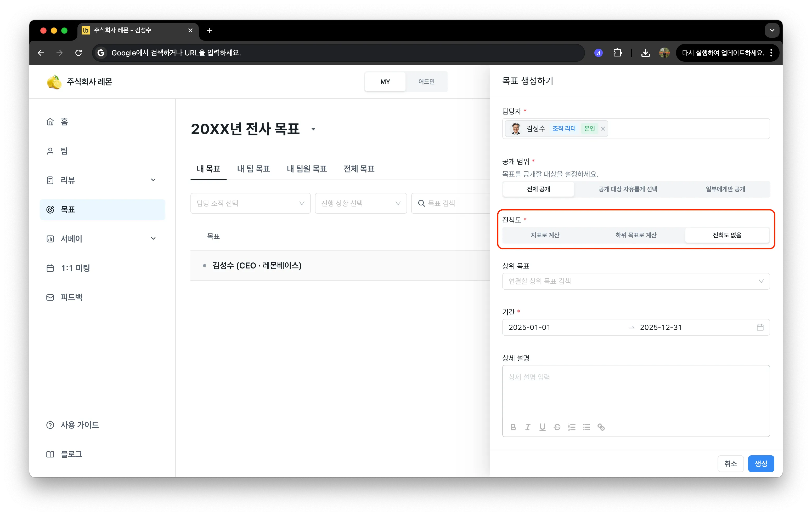Open the period calendar icon

click(760, 327)
